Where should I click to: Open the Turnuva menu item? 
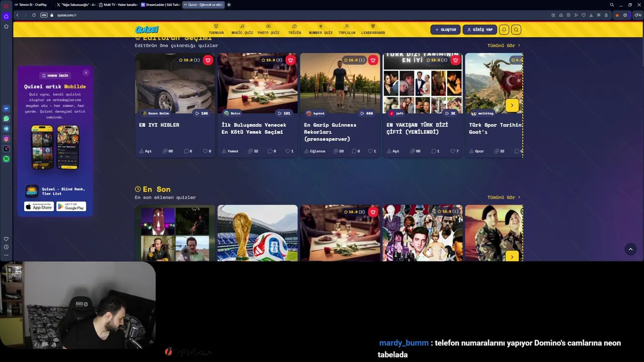tap(216, 30)
